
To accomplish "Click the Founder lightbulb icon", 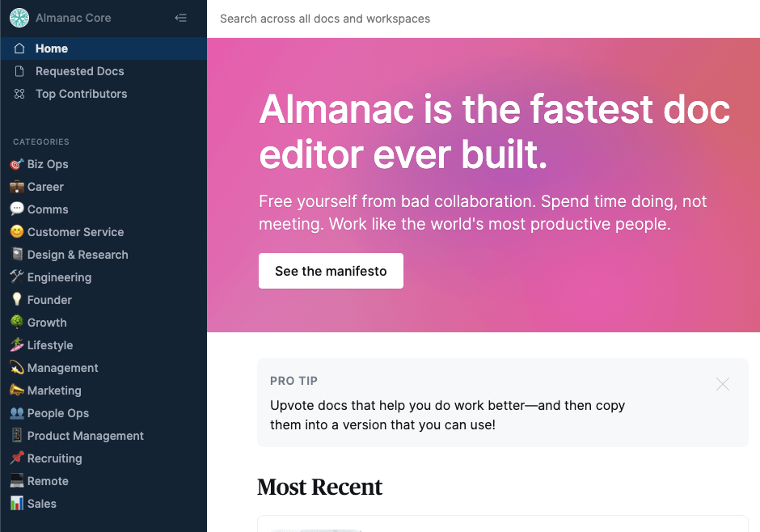I will point(18,300).
